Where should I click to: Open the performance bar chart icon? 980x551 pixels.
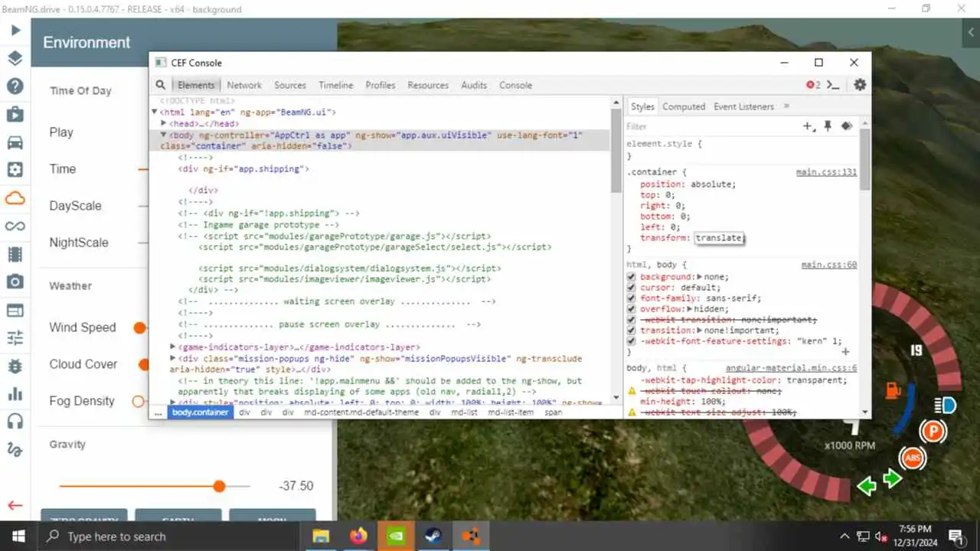15,393
